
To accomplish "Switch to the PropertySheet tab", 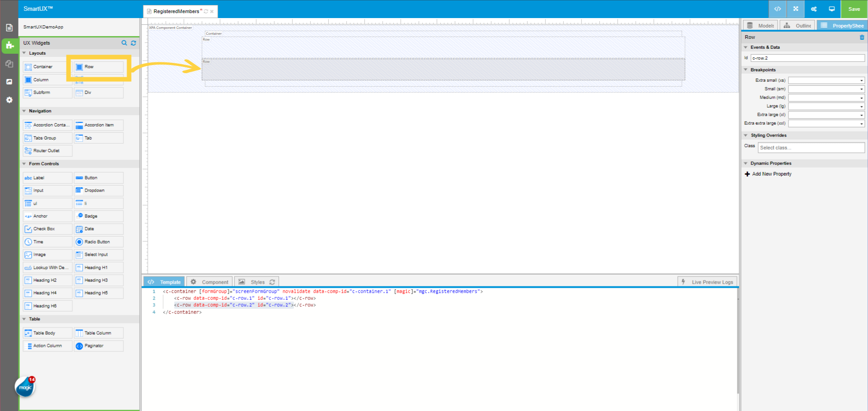I will click(842, 25).
